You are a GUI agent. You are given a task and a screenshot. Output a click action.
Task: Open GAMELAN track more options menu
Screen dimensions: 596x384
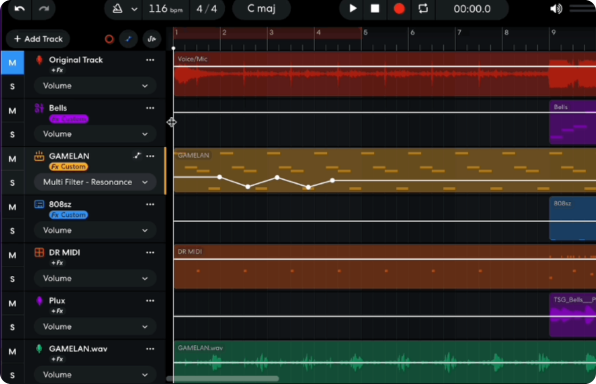pos(150,156)
